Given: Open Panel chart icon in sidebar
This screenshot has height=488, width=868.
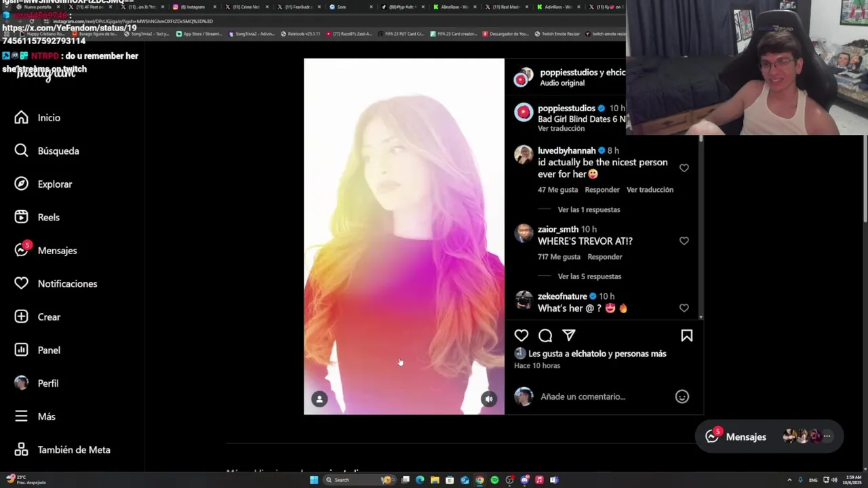Looking at the screenshot, I should click(x=22, y=350).
